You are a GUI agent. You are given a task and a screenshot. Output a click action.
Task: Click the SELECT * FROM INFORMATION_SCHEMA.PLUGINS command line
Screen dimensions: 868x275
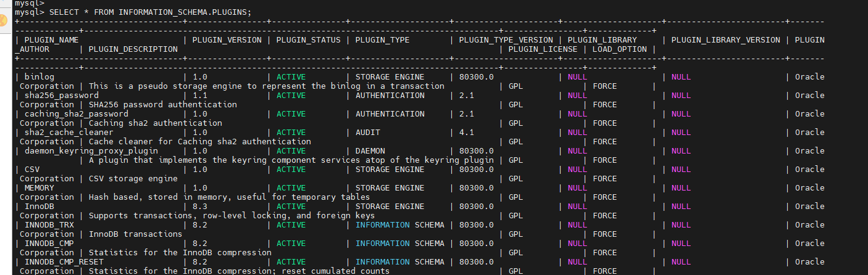[133, 12]
